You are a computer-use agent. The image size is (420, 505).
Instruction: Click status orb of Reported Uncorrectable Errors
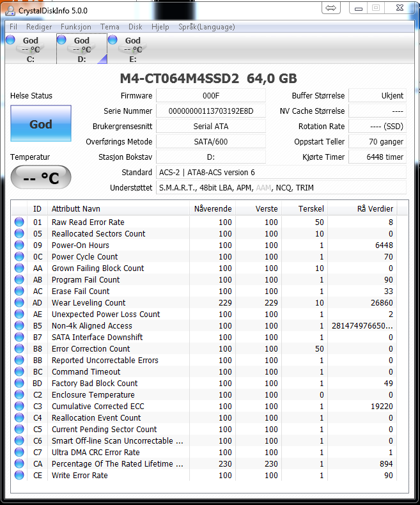click(19, 360)
